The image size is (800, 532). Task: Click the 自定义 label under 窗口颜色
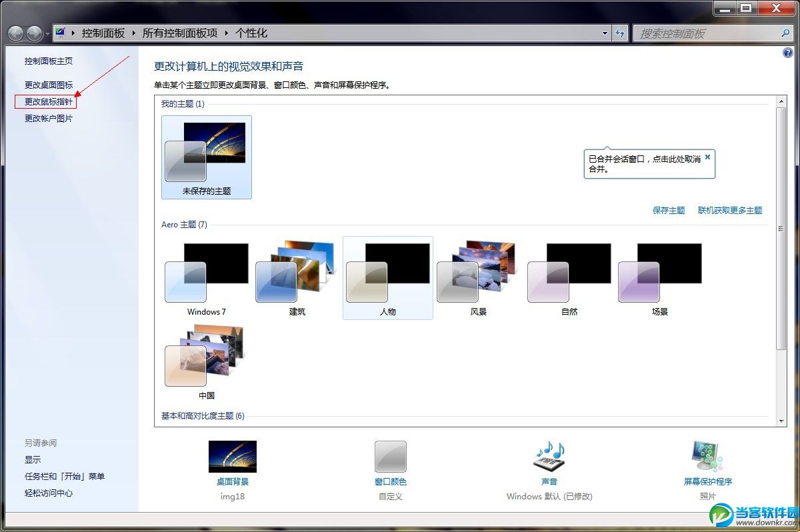pyautogui.click(x=391, y=497)
